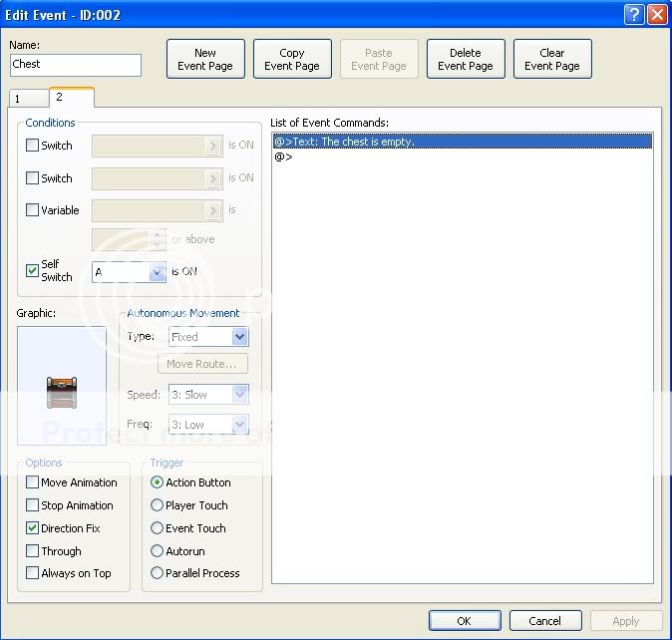672x640 pixels.
Task: Enable the Through option checkbox
Action: click(33, 551)
